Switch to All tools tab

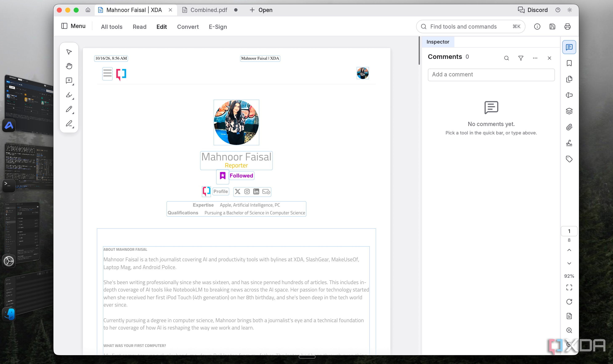pos(111,27)
